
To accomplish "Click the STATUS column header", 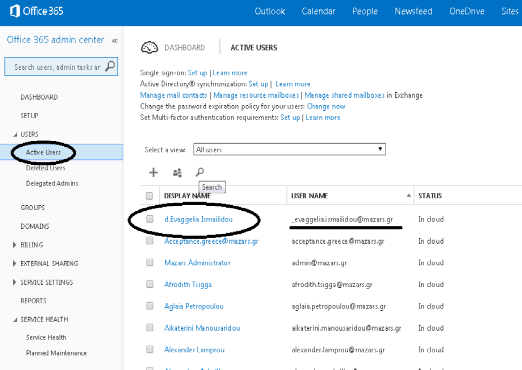I will coord(430,196).
